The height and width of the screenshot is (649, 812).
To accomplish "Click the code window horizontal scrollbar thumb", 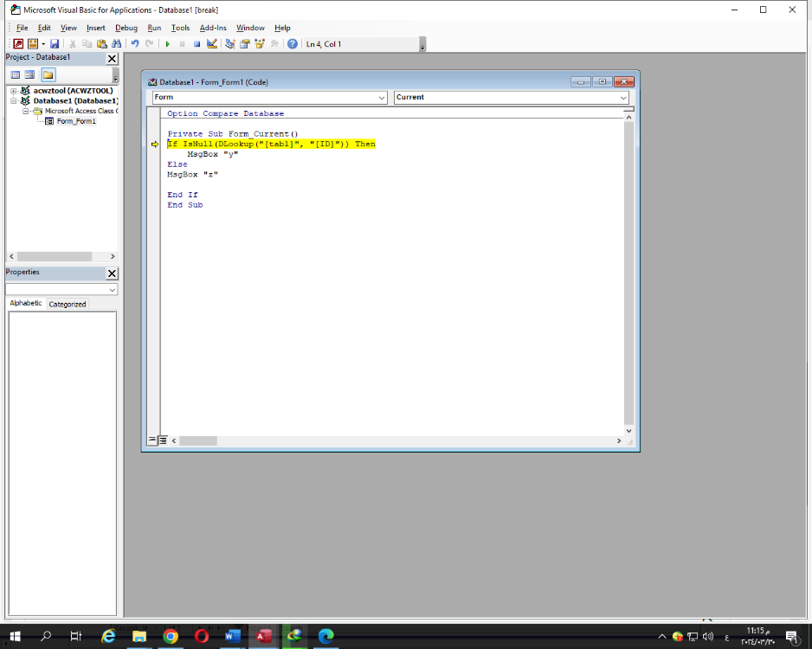I will point(198,441).
